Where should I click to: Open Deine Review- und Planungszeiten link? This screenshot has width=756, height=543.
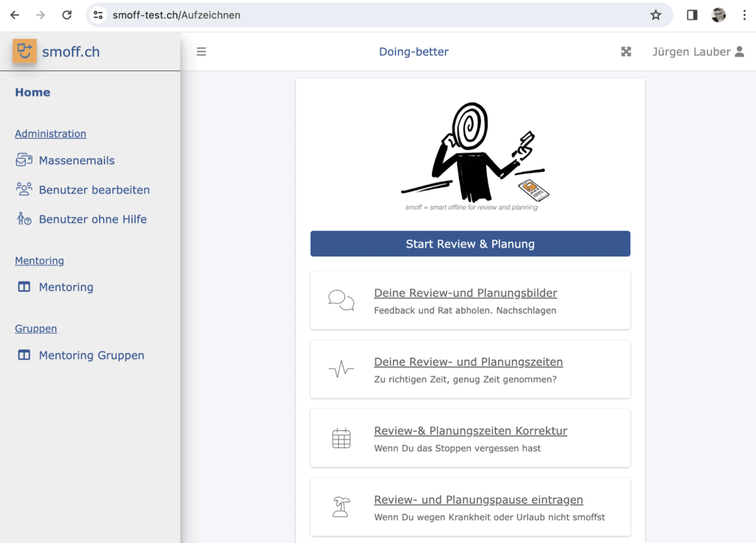pos(468,362)
